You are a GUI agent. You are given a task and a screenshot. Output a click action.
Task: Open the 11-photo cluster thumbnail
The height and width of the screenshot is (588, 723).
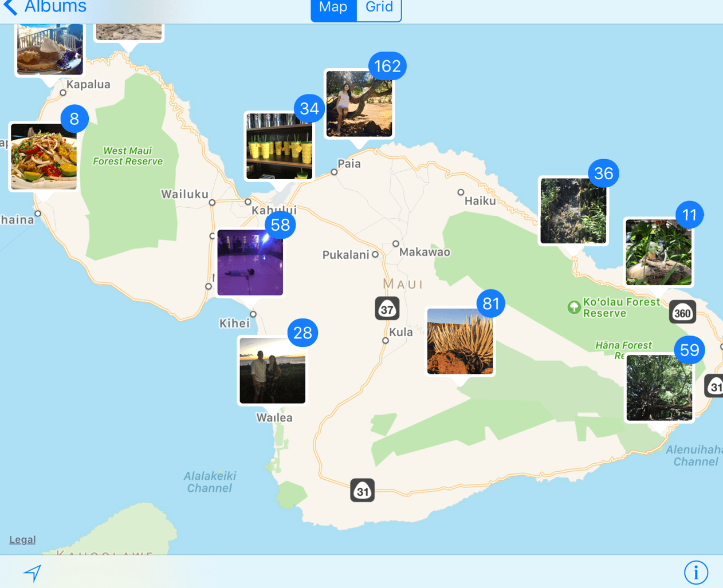point(658,252)
